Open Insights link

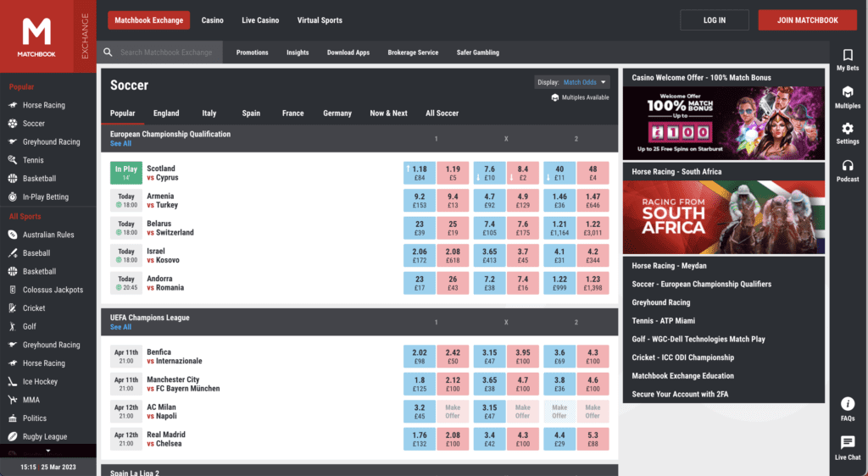(298, 53)
